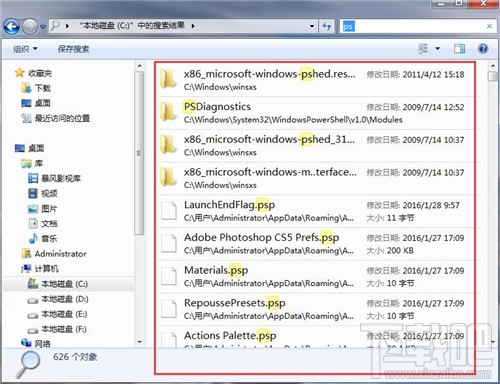Select x86_microsoft-windows-m..terface... folder result
500x384 pixels.
[x=316, y=178]
